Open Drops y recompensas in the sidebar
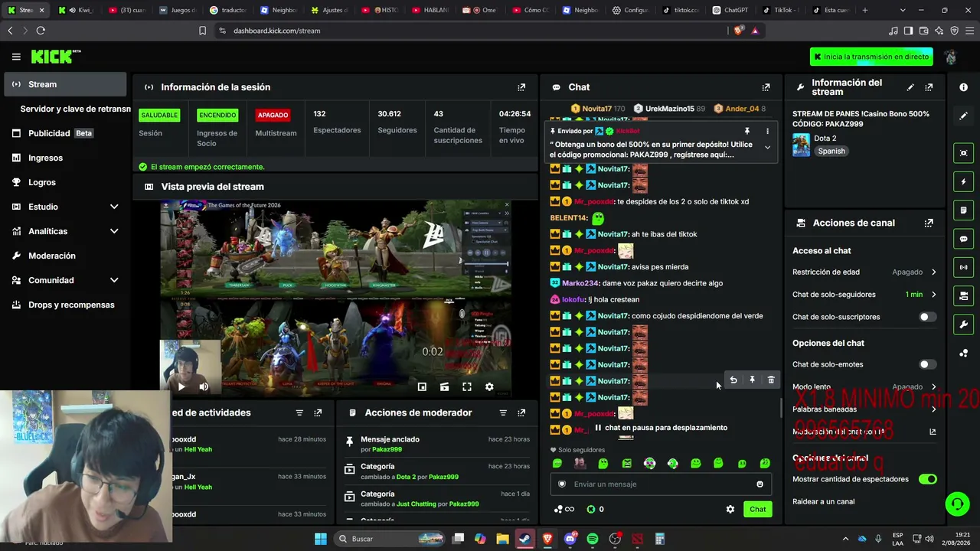980x551 pixels. coord(65,305)
